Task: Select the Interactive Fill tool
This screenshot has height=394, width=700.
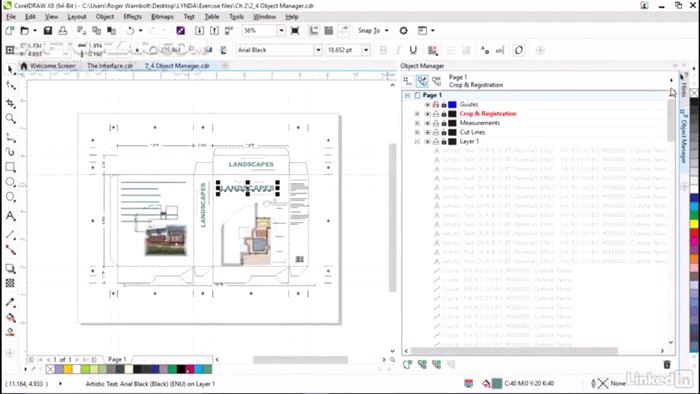Action: [10, 318]
